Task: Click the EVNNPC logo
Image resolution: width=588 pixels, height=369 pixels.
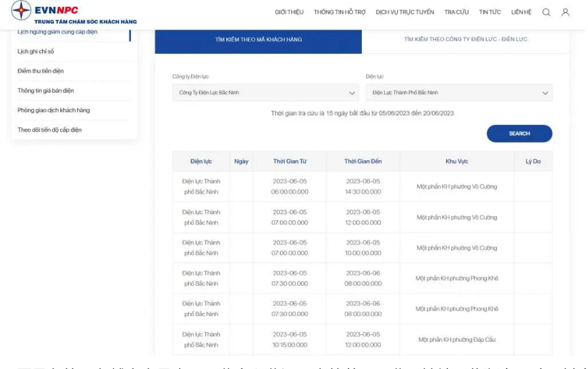Action: click(x=45, y=10)
